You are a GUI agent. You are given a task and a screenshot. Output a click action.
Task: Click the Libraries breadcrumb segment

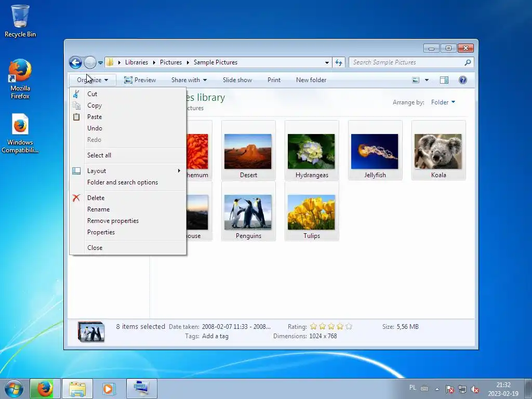click(x=137, y=62)
